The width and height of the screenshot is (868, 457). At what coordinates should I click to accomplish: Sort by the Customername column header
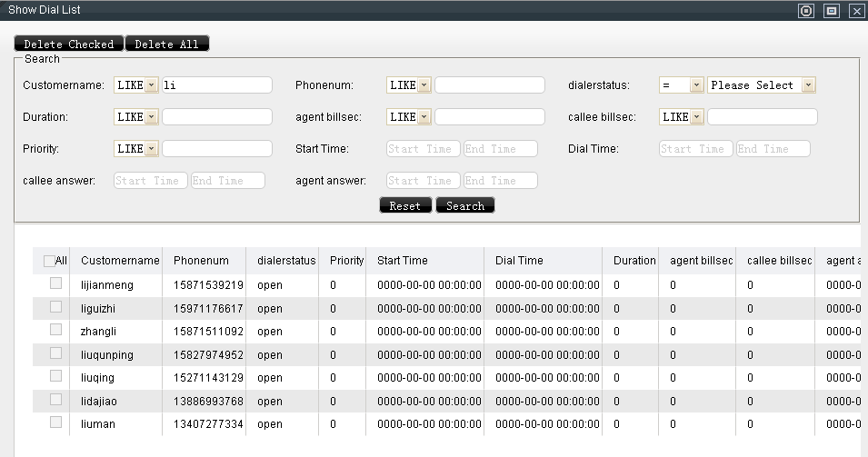click(119, 261)
